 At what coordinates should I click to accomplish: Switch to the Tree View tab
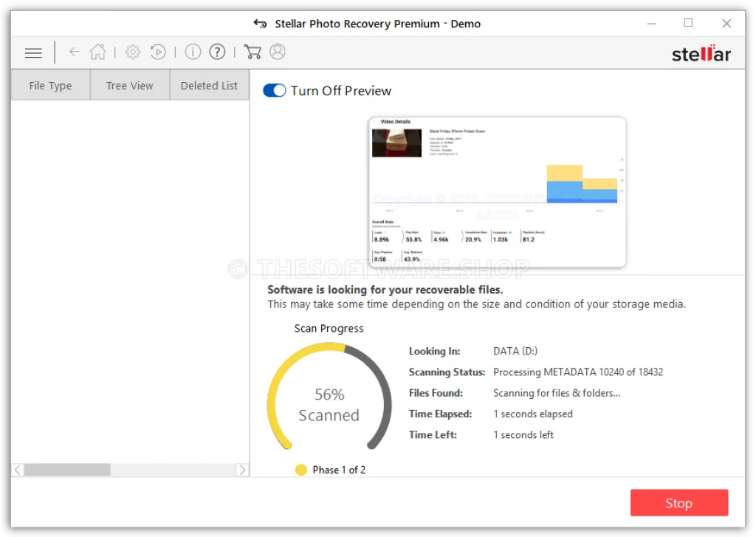[130, 86]
